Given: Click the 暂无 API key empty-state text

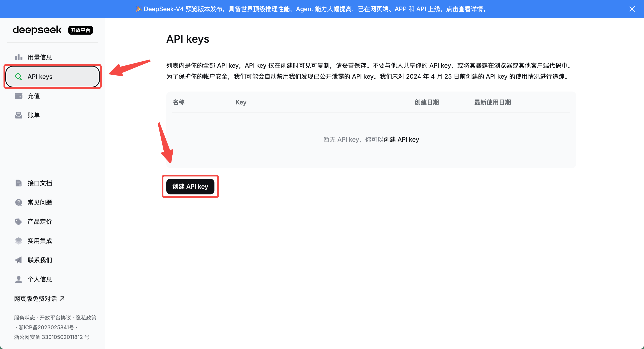Looking at the screenshot, I should [342, 139].
